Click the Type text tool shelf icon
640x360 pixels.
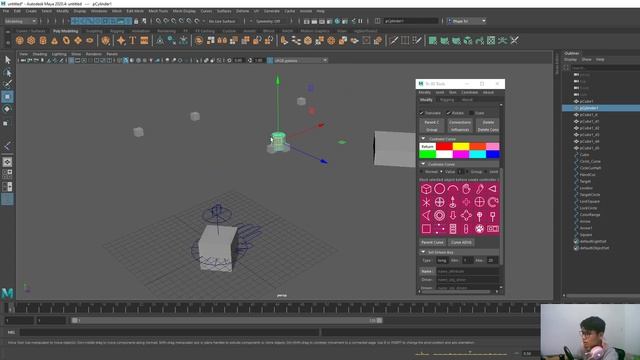point(133,40)
